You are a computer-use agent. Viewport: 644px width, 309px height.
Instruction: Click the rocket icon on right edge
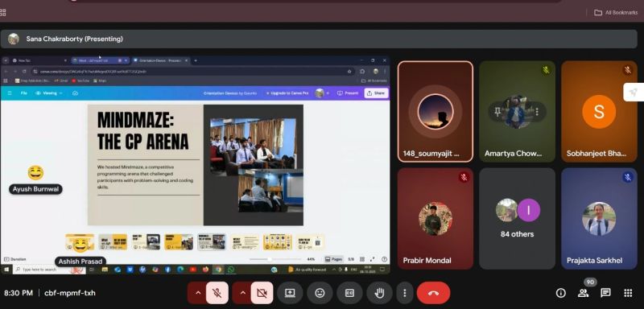point(634,93)
